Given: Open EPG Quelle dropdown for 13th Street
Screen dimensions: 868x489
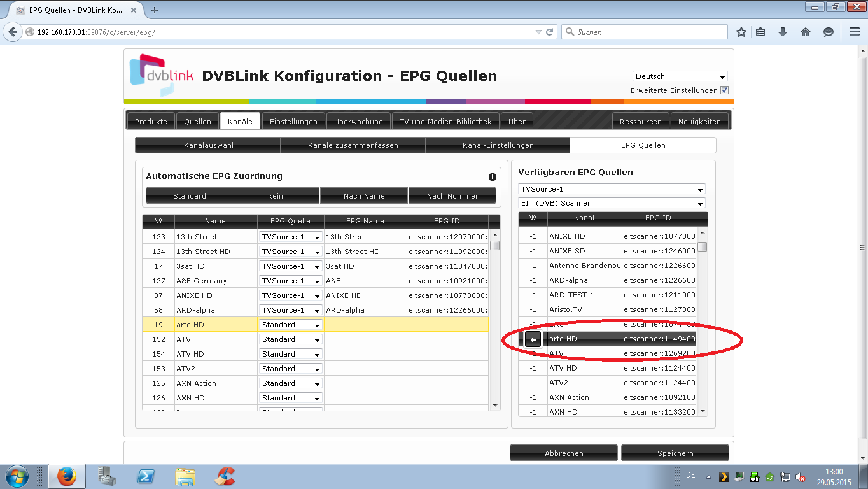Looking at the screenshot, I should pos(290,237).
